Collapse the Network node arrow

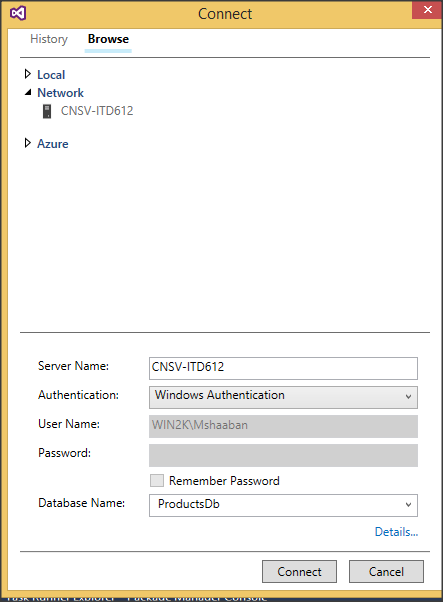(x=28, y=92)
